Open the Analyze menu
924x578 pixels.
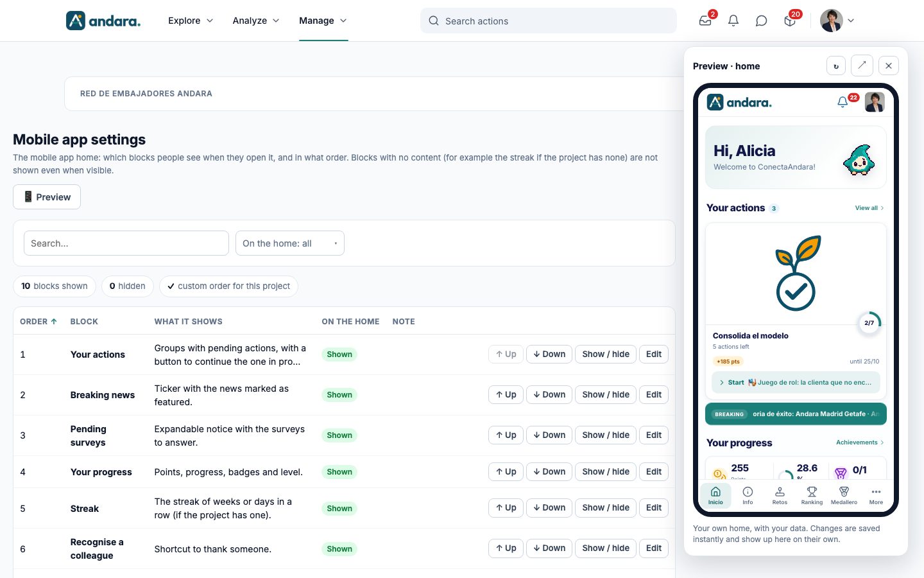click(256, 21)
